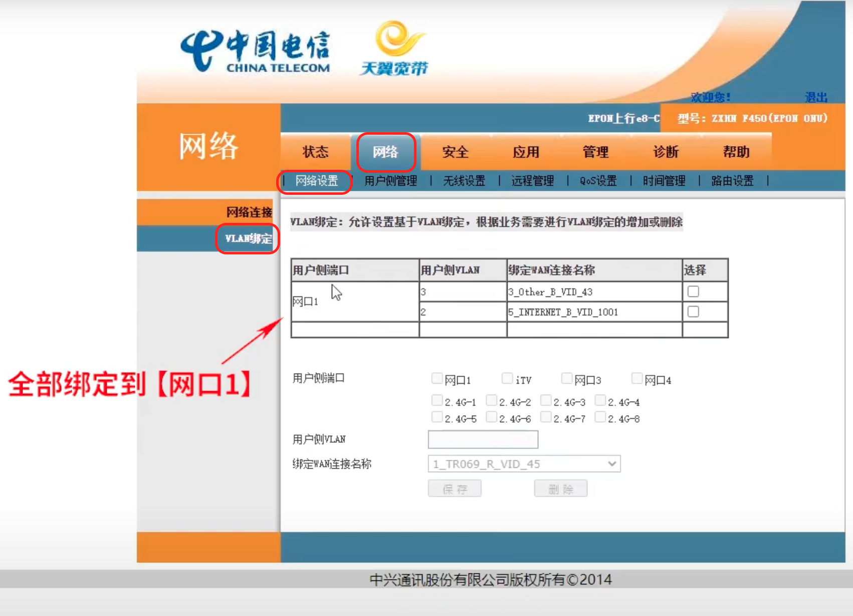
Task: Expand the 绑定WAN连接名称 dropdown
Action: (x=524, y=464)
